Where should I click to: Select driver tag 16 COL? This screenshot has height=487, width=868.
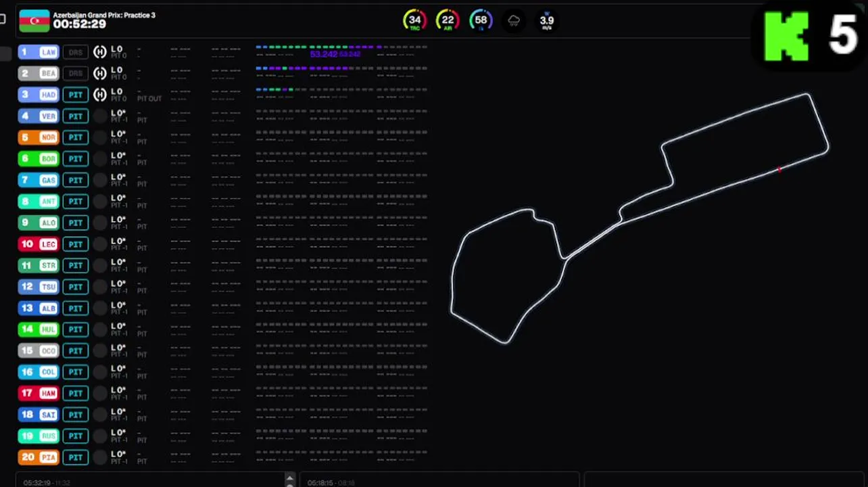coord(39,372)
